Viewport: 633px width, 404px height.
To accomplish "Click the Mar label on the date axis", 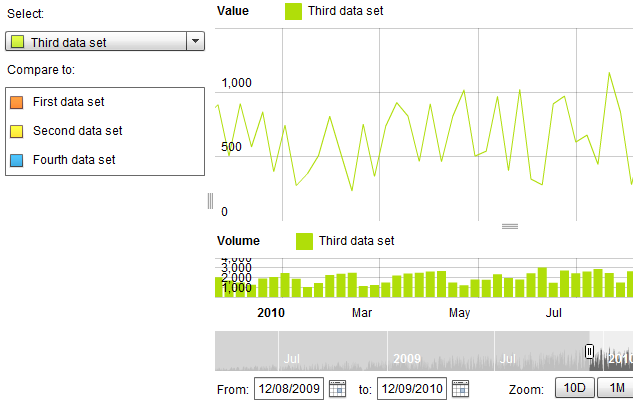I will pyautogui.click(x=362, y=313).
